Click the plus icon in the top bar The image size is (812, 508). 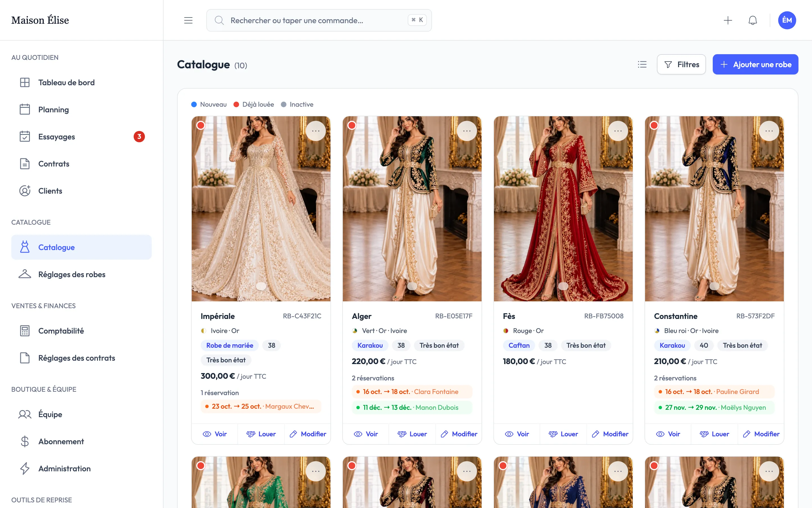tap(728, 20)
